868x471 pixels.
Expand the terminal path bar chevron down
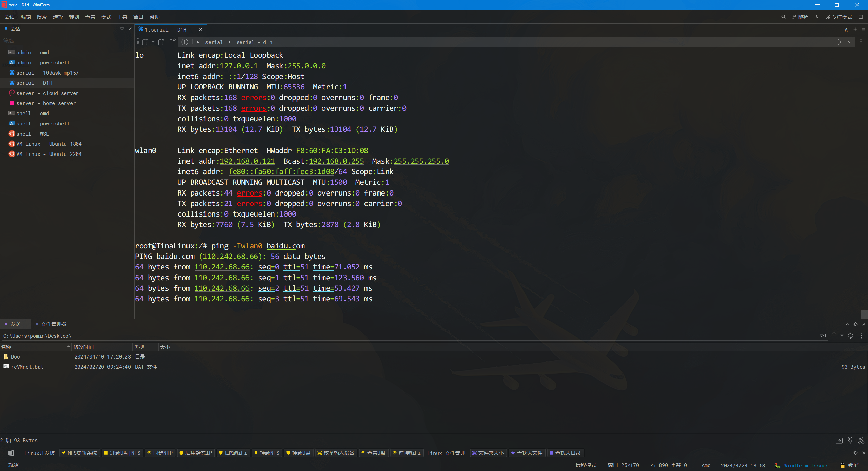[x=850, y=42]
